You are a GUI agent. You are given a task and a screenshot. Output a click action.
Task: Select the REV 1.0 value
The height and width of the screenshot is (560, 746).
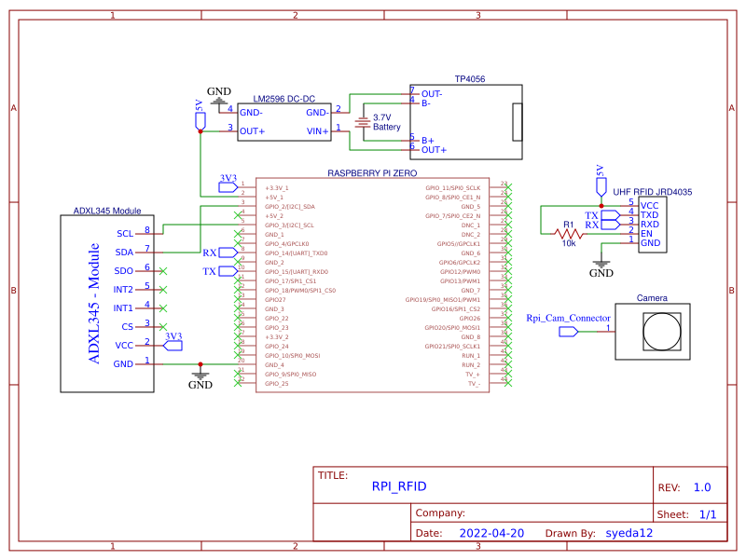[701, 486]
